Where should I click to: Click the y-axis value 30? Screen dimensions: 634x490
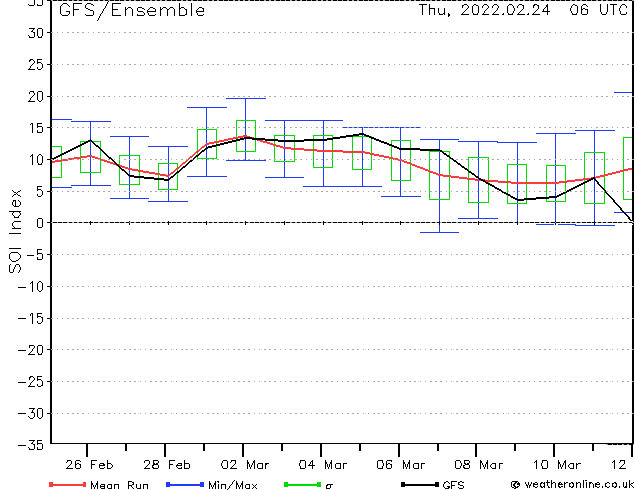click(35, 33)
